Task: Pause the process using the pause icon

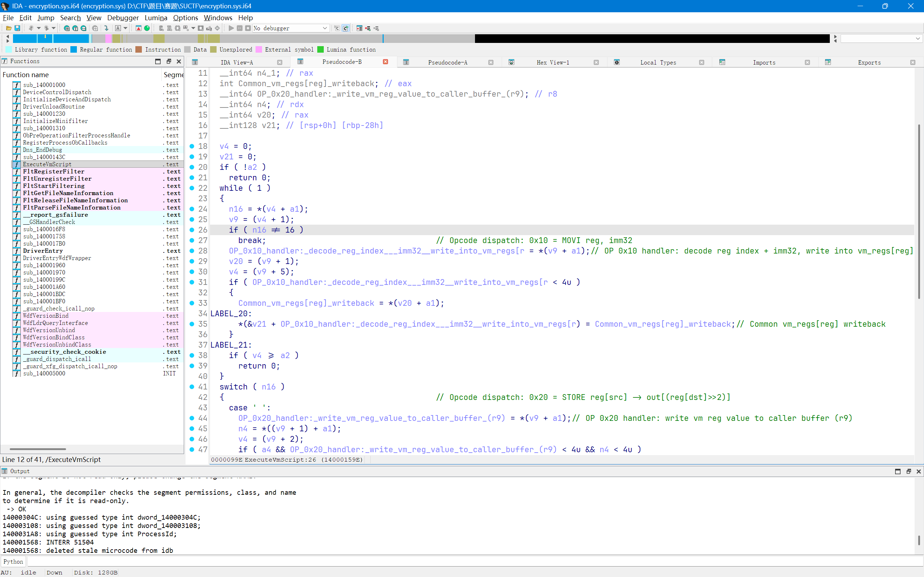Action: pyautogui.click(x=240, y=28)
